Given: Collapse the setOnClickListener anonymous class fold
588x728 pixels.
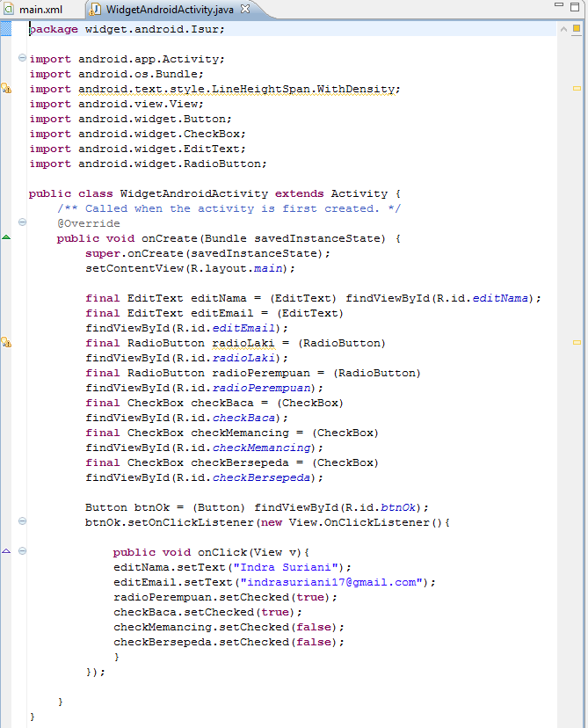Looking at the screenshot, I should tap(22, 521).
